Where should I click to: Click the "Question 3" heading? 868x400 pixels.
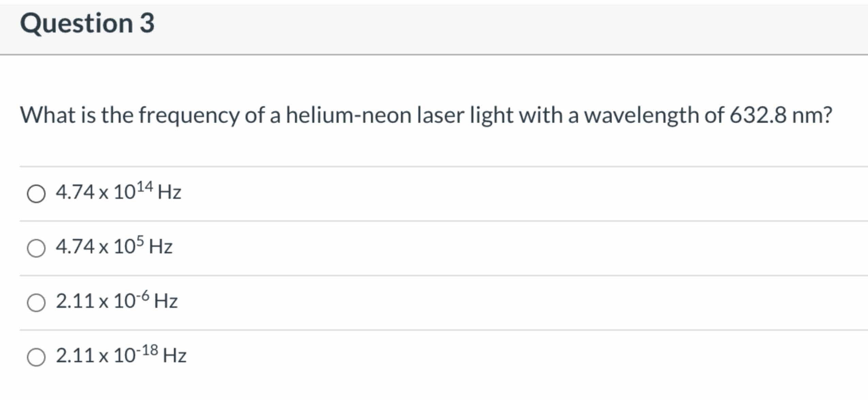pyautogui.click(x=87, y=23)
